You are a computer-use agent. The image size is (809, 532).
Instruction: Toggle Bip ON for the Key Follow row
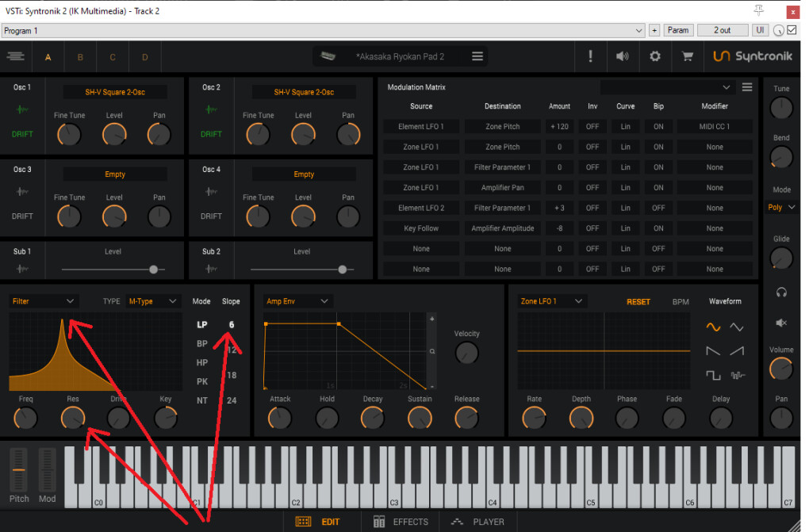[x=658, y=228]
